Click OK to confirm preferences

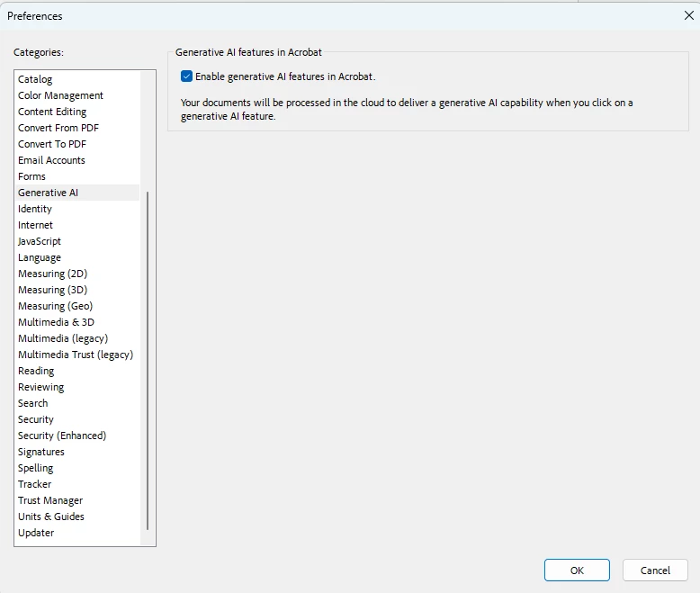(577, 571)
